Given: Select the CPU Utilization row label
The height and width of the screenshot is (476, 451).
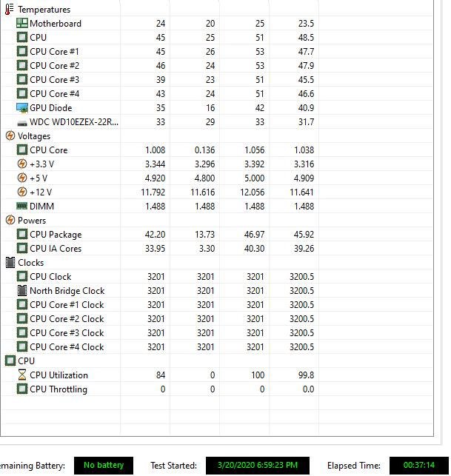Looking at the screenshot, I should coord(59,375).
